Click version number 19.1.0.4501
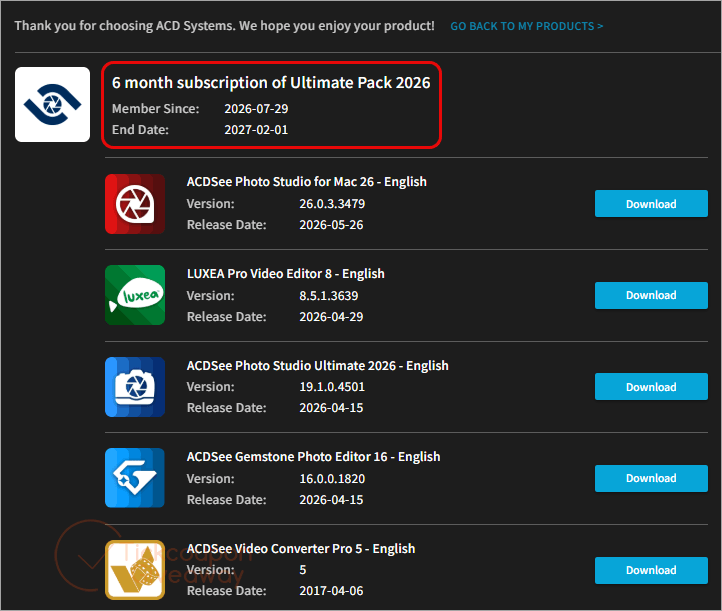 click(x=332, y=387)
